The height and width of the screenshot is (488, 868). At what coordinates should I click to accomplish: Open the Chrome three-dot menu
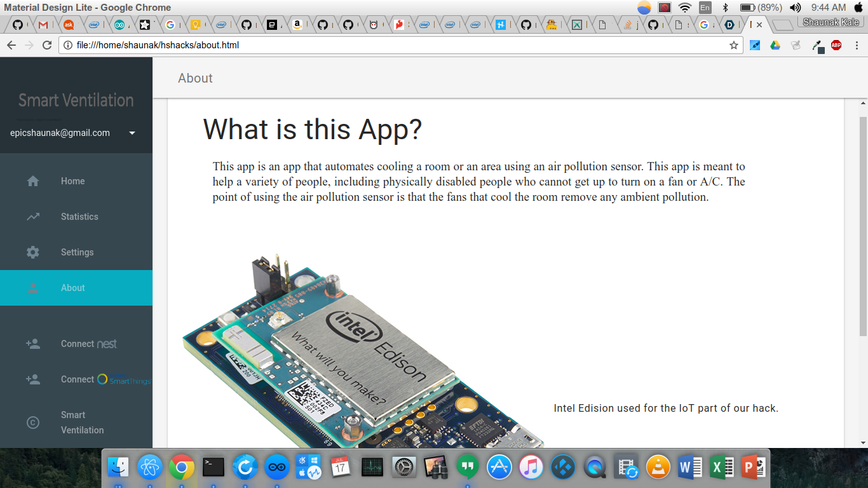pyautogui.click(x=857, y=45)
